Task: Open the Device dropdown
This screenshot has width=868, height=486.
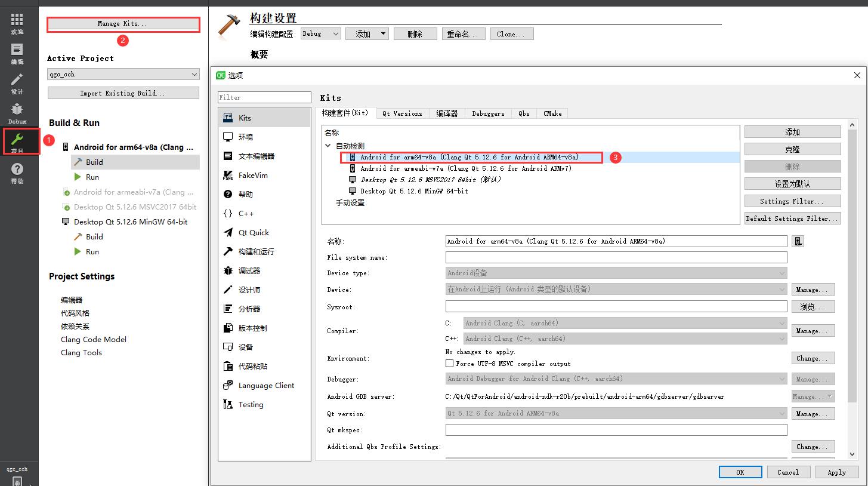Action: point(616,289)
